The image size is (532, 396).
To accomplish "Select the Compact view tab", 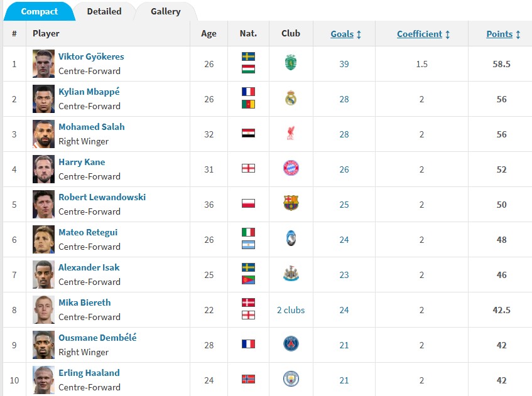I will click(39, 11).
